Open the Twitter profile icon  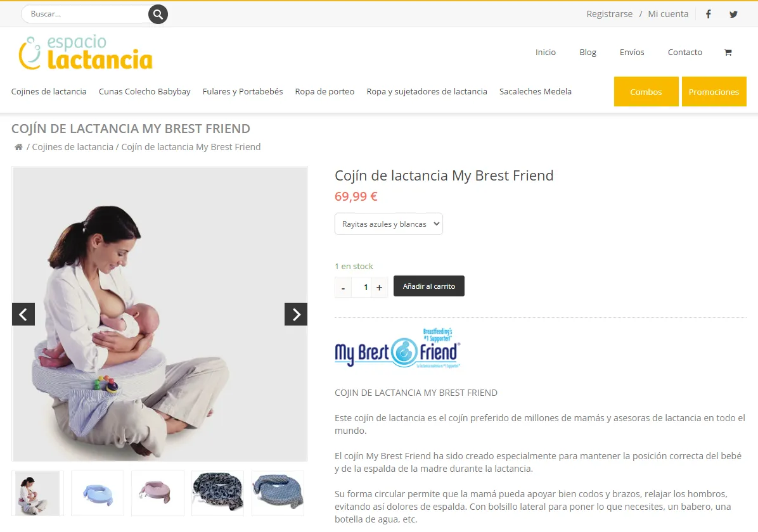(x=733, y=14)
